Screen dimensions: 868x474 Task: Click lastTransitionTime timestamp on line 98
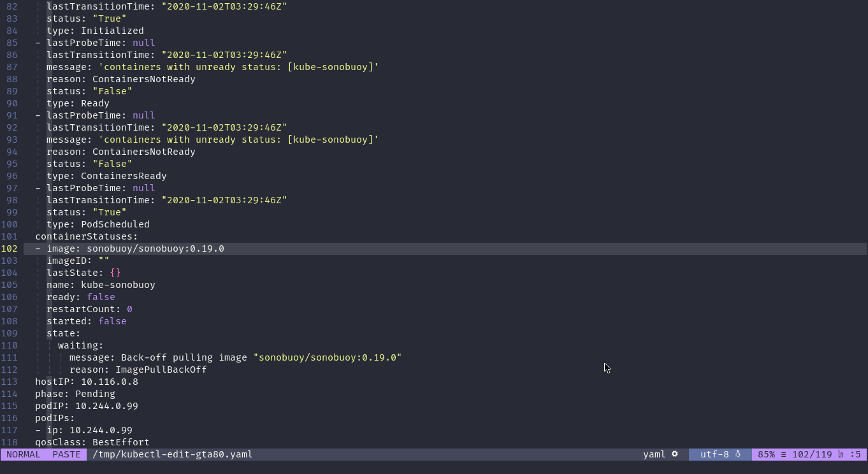(224, 200)
